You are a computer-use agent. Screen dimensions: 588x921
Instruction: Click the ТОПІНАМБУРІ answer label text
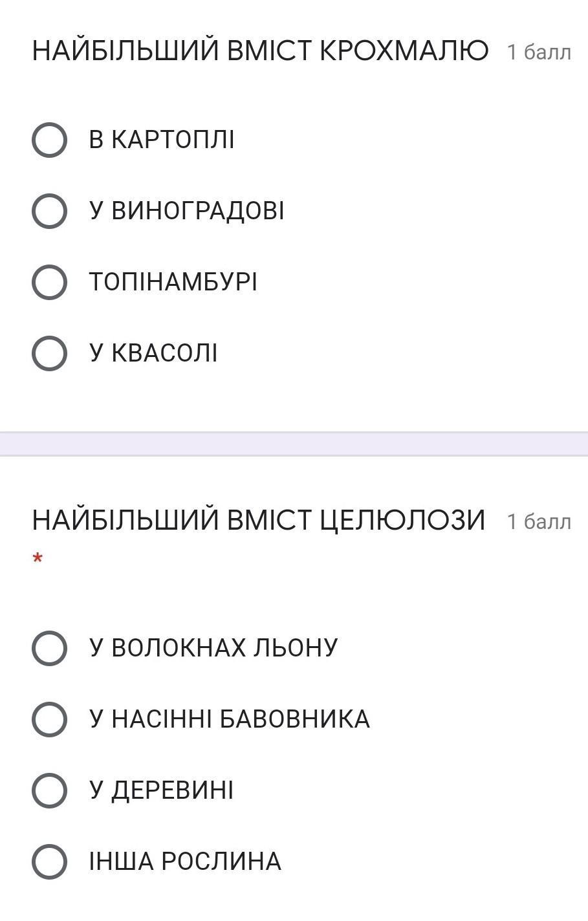(173, 282)
